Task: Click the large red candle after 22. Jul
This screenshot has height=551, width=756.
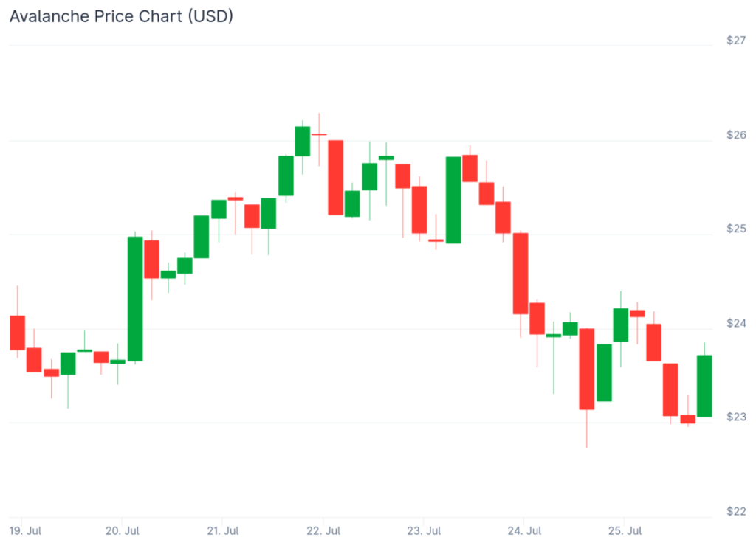Action: tap(336, 177)
